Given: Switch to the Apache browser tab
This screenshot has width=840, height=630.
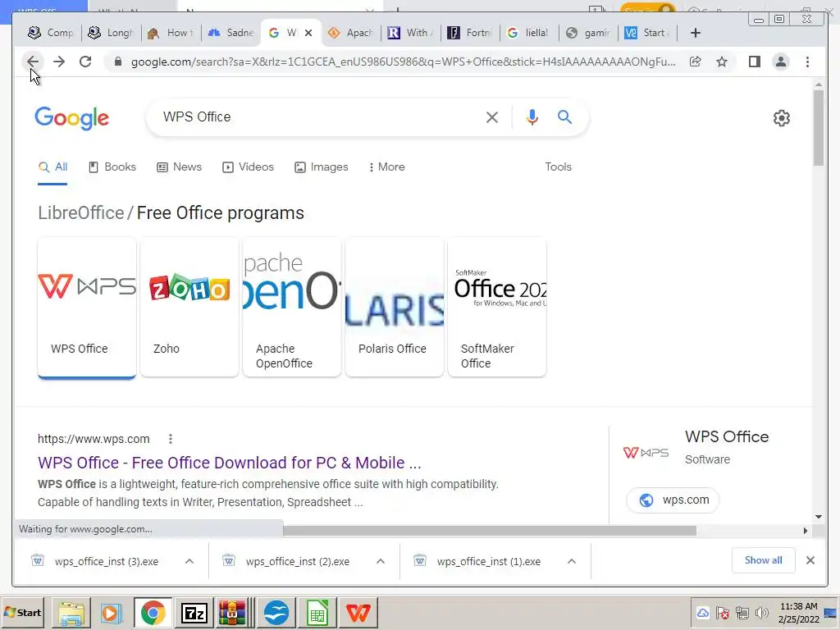Looking at the screenshot, I should [x=351, y=33].
